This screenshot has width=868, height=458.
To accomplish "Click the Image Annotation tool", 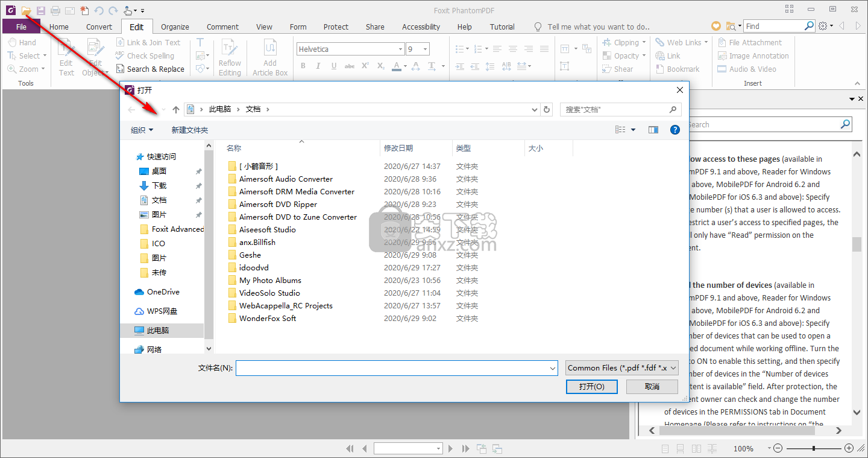I will [753, 56].
